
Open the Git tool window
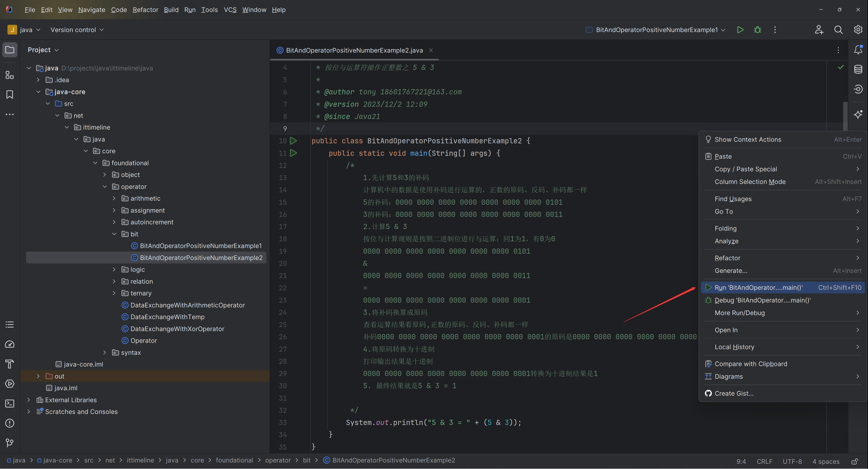pos(10,443)
